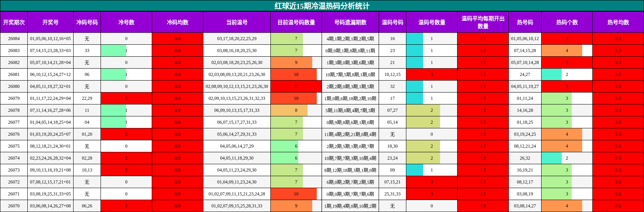Image resolution: width=644 pixels, height=212 pixels.
Task: Click warm numbers 03,08,16,18,20,25,30
Action: [x=237, y=50]
